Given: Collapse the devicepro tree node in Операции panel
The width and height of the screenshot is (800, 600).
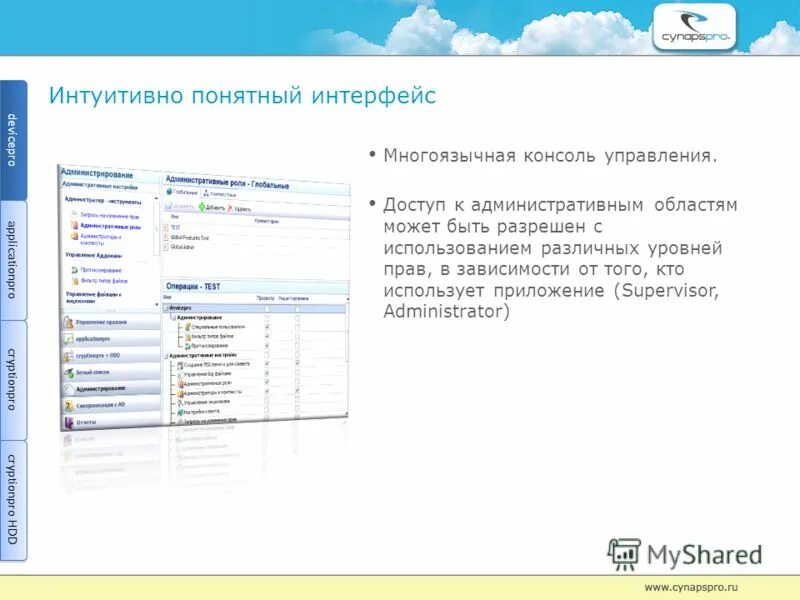Looking at the screenshot, I should click(x=166, y=307).
